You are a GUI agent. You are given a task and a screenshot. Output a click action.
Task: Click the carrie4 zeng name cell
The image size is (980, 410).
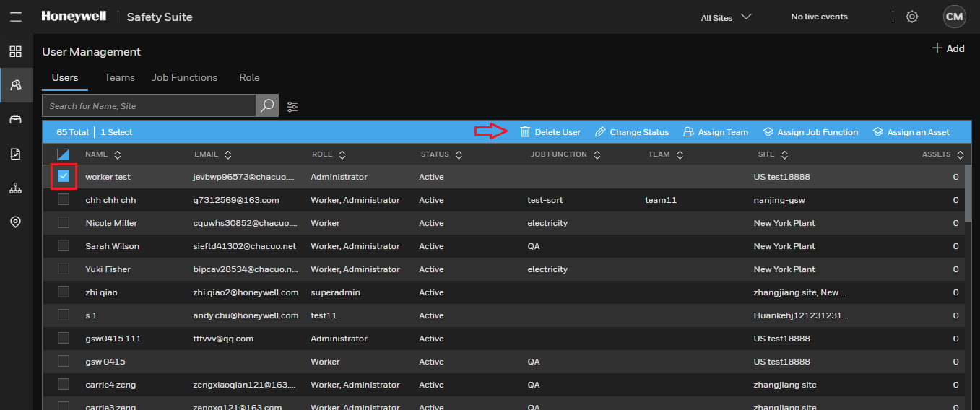tap(110, 385)
